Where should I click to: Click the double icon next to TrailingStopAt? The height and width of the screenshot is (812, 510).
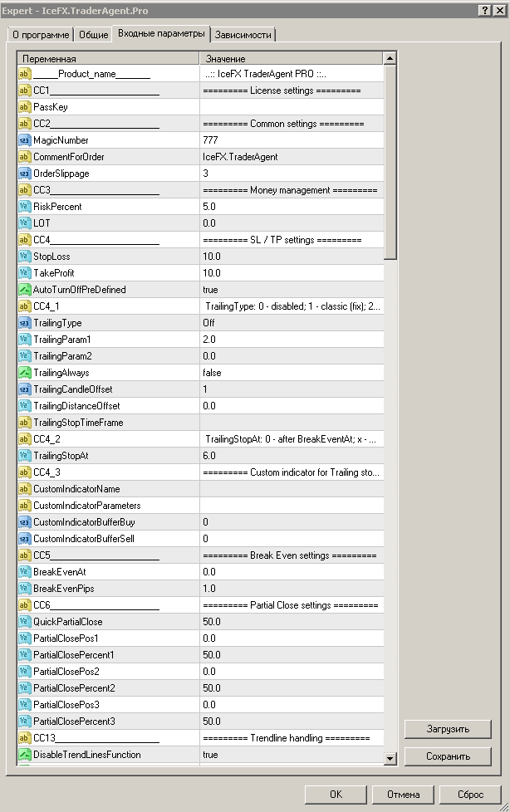24,456
